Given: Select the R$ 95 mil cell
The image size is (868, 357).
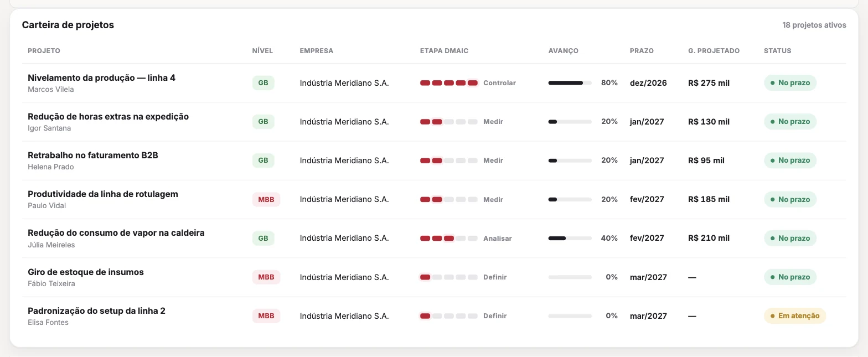Looking at the screenshot, I should pyautogui.click(x=706, y=161).
